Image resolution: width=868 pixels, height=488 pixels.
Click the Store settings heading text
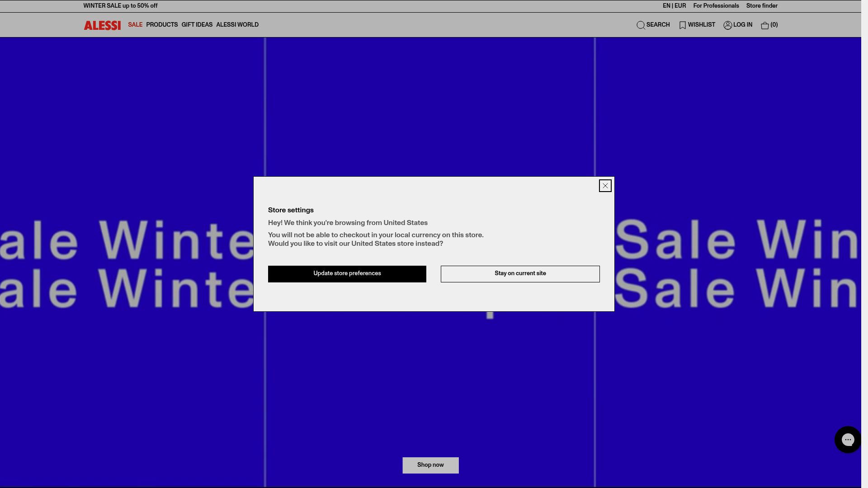pos(291,211)
